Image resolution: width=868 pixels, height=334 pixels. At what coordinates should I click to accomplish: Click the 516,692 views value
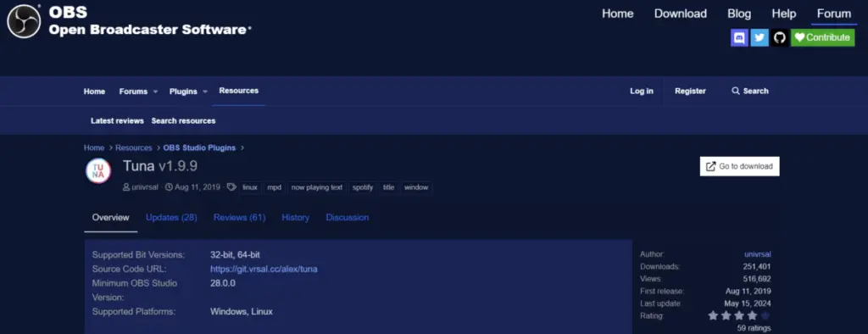pos(757,279)
